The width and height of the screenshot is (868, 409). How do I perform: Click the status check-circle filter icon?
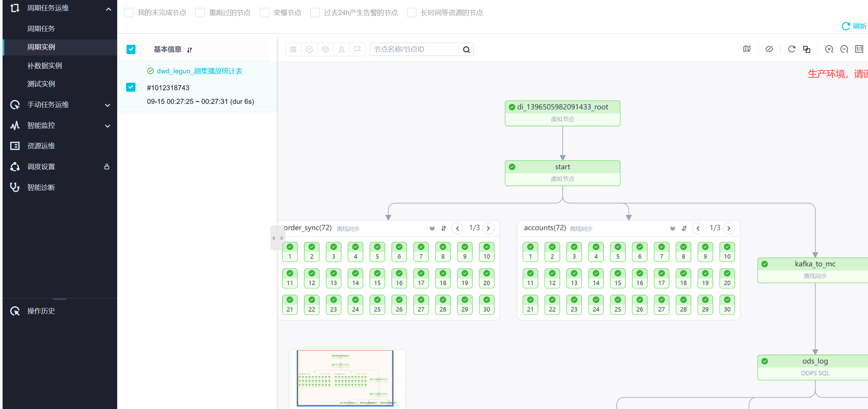click(310, 49)
